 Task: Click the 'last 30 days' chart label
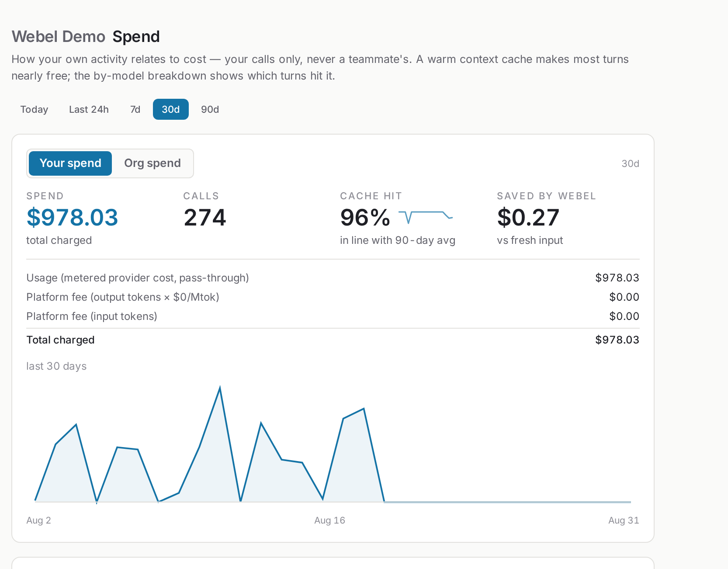coord(56,366)
